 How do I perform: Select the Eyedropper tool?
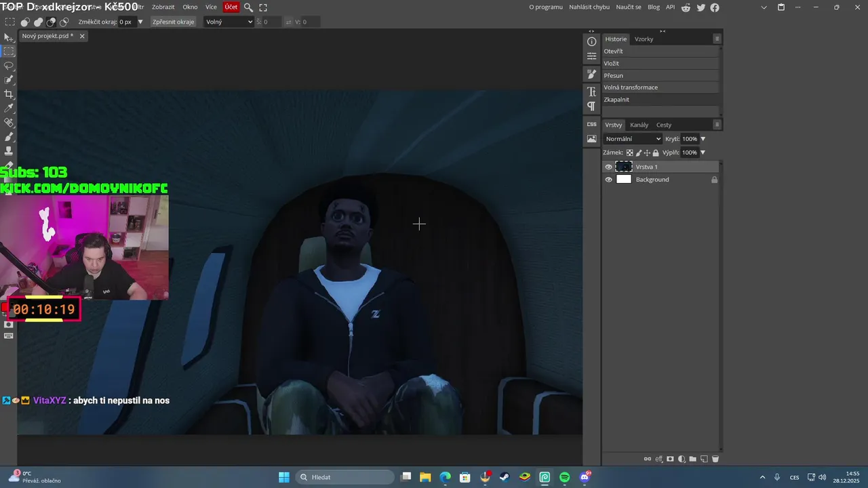point(9,108)
